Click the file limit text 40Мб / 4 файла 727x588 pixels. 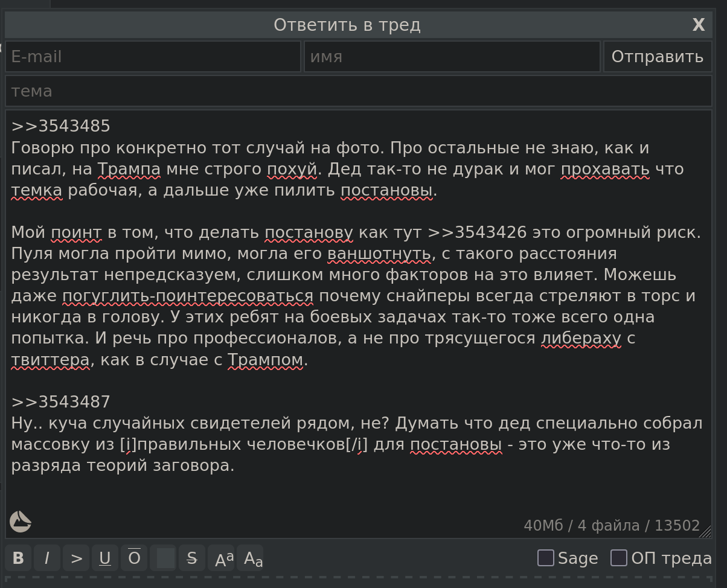tap(582, 526)
